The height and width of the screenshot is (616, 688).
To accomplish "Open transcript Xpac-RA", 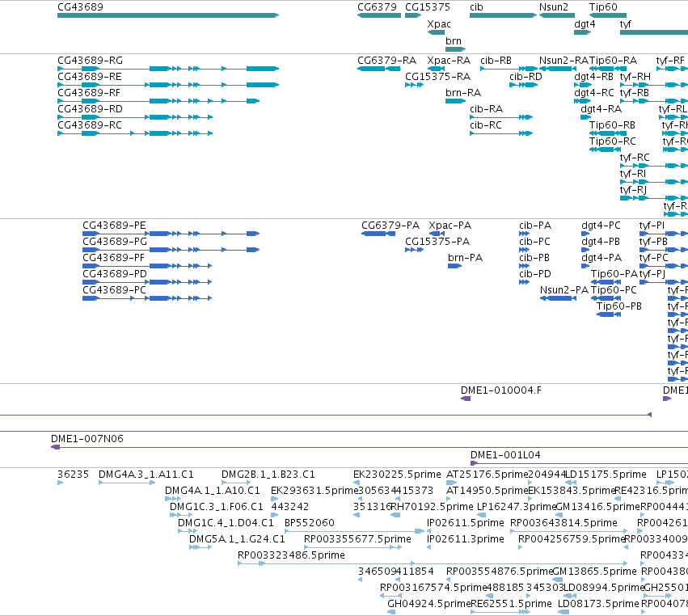I will point(436,69).
